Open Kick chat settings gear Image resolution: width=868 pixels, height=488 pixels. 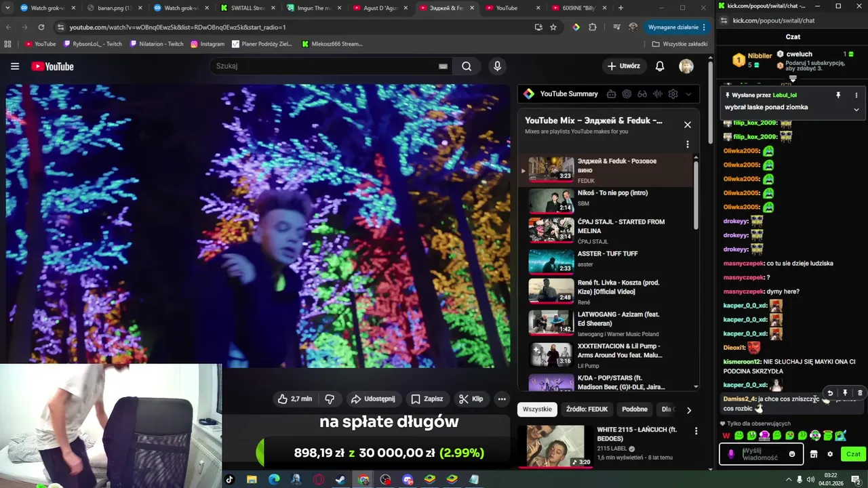830,454
